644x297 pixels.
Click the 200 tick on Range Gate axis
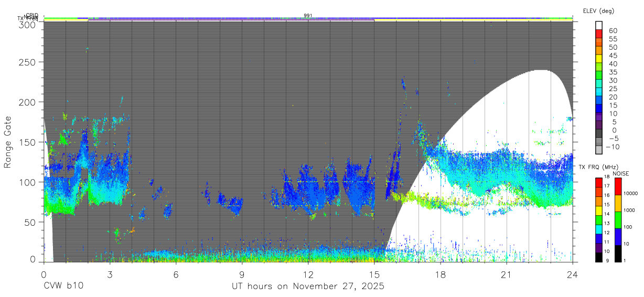27,102
